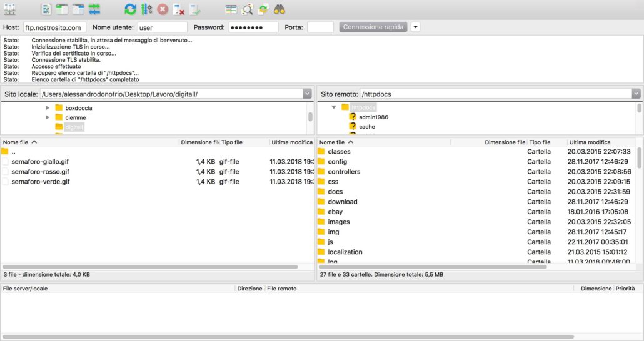Select the semaforo-rosso.gif file
The height and width of the screenshot is (341, 644).
tap(40, 172)
